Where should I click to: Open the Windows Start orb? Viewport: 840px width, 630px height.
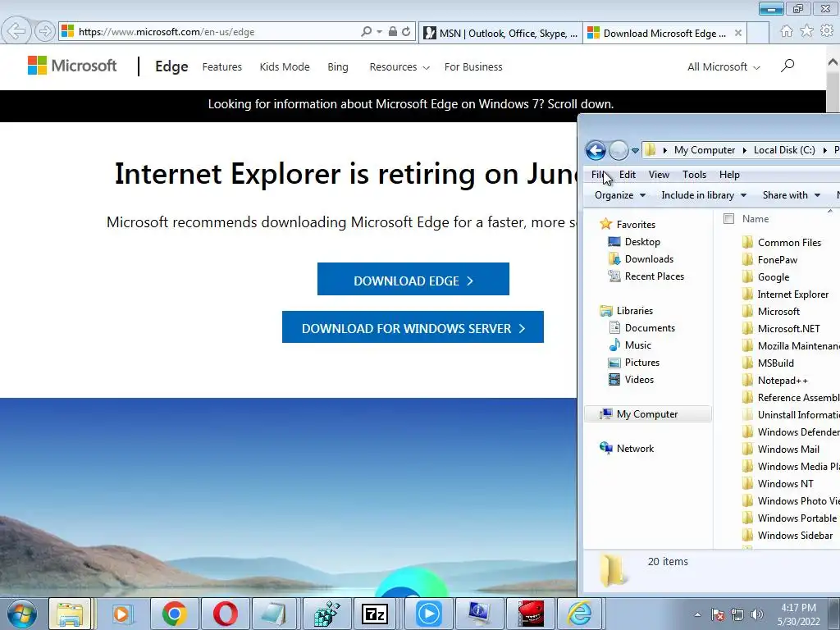(x=22, y=614)
